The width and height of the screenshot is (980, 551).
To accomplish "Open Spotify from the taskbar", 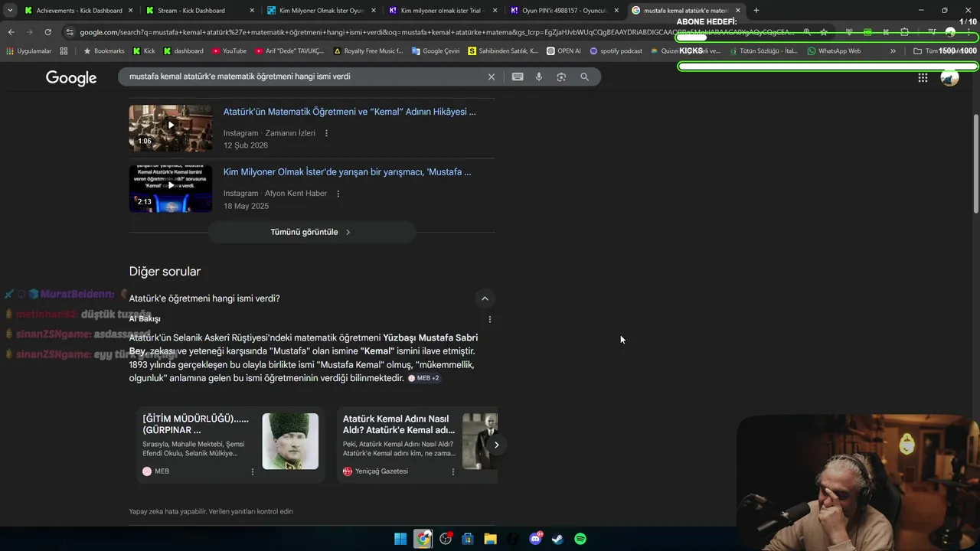I will (580, 539).
